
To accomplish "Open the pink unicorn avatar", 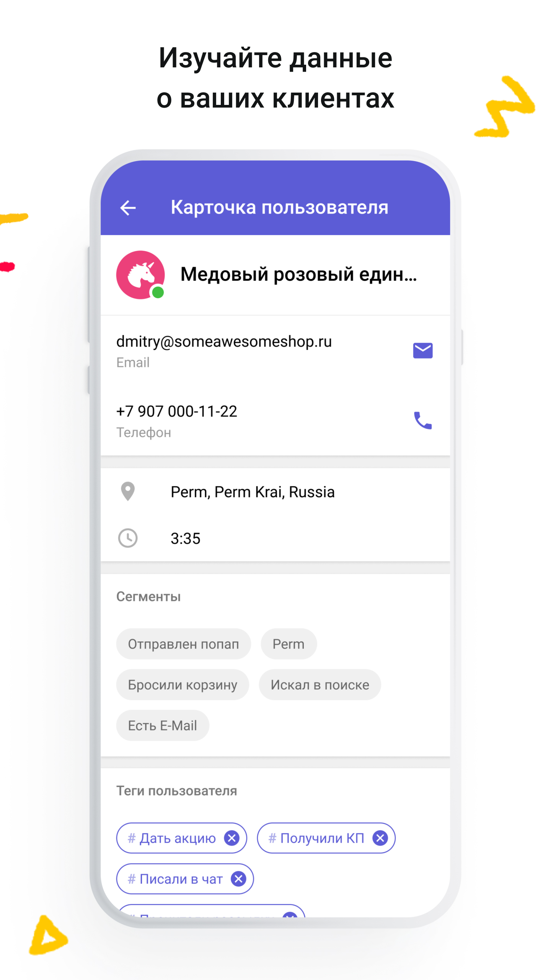I will (140, 275).
